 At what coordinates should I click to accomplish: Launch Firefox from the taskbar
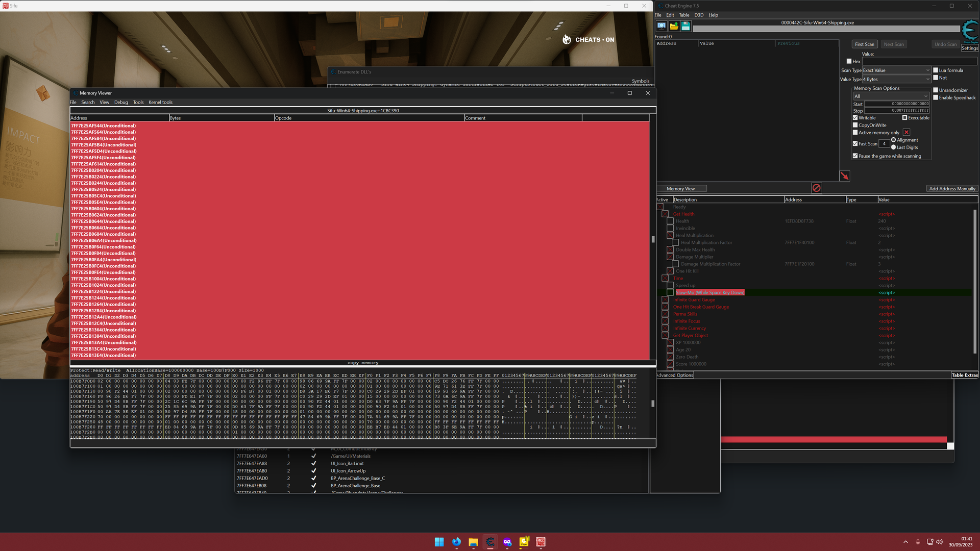456,542
